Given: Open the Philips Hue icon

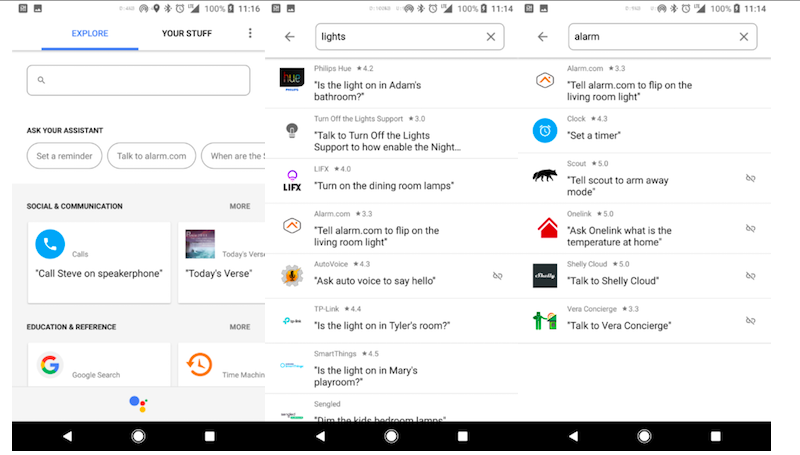Looking at the screenshot, I should (292, 80).
